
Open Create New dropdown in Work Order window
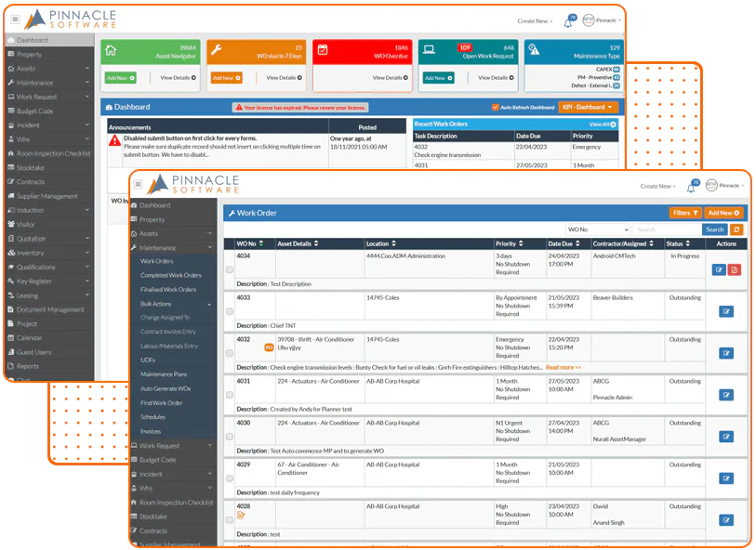[x=657, y=187]
